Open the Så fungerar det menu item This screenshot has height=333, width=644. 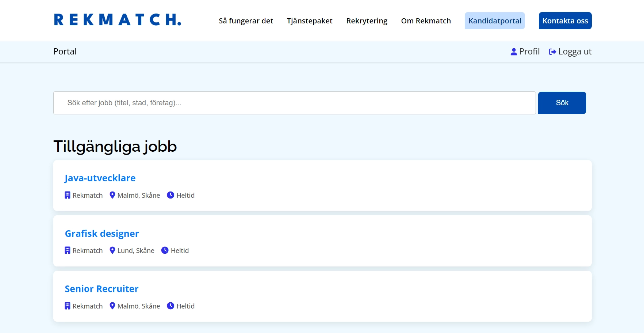coord(246,21)
